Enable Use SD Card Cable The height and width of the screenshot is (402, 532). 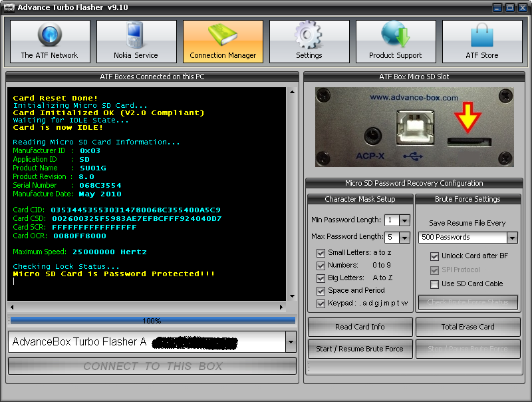click(434, 284)
